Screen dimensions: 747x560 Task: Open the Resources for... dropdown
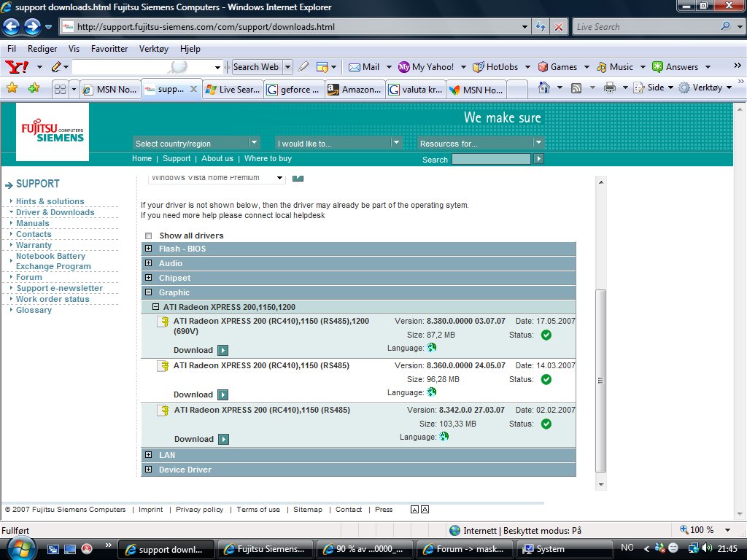[480, 143]
